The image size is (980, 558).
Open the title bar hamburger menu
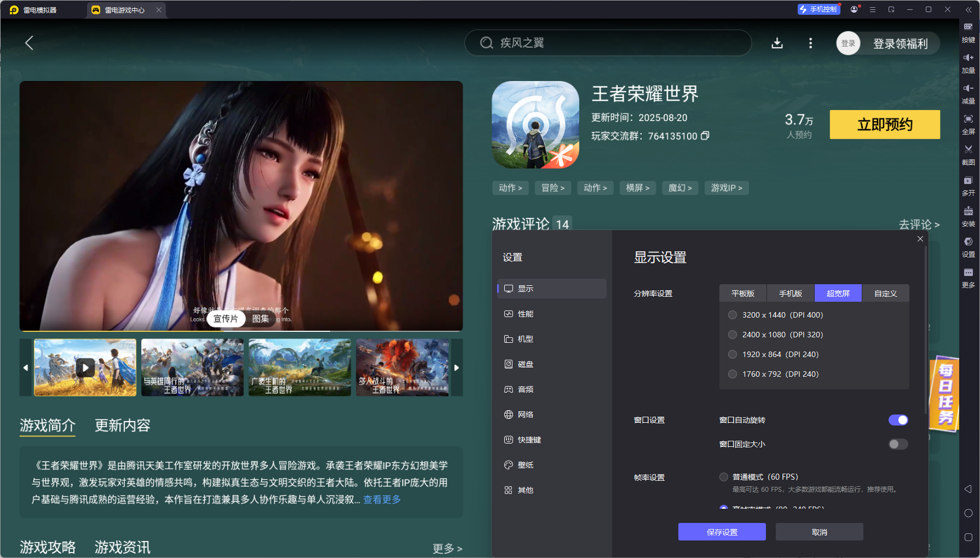(873, 9)
